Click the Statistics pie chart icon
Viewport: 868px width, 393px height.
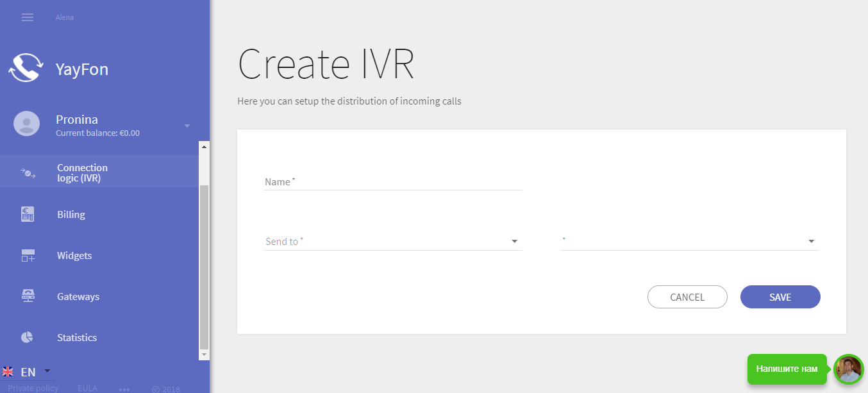tap(28, 337)
